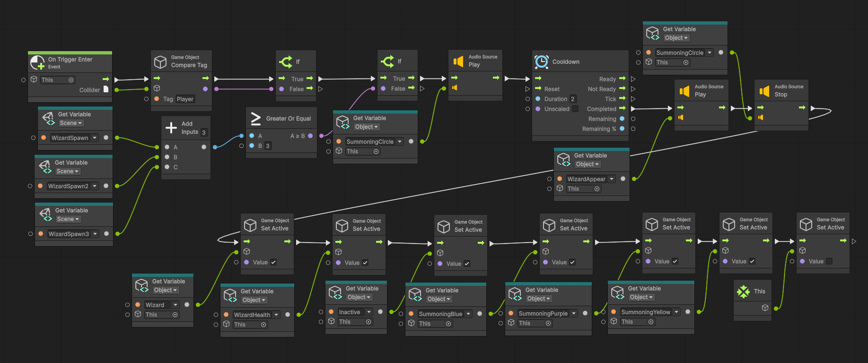This screenshot has height=363, width=868.
Task: Click the Cooldown clock icon
Action: tap(542, 62)
